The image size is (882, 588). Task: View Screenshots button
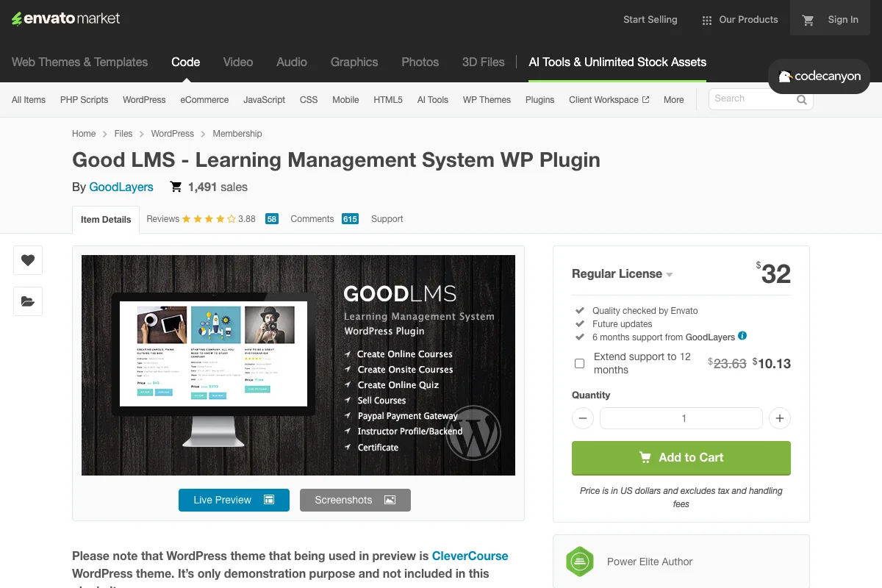(x=355, y=500)
